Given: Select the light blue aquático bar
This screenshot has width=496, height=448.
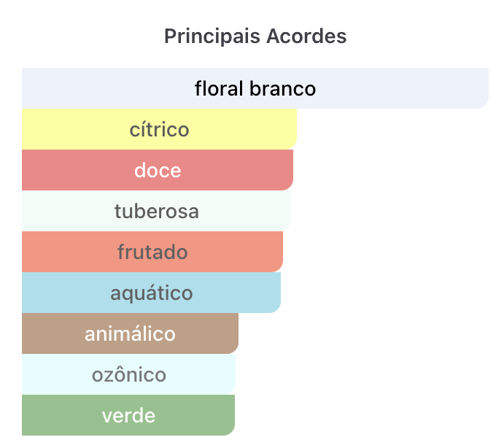Looking at the screenshot, I should tap(151, 293).
